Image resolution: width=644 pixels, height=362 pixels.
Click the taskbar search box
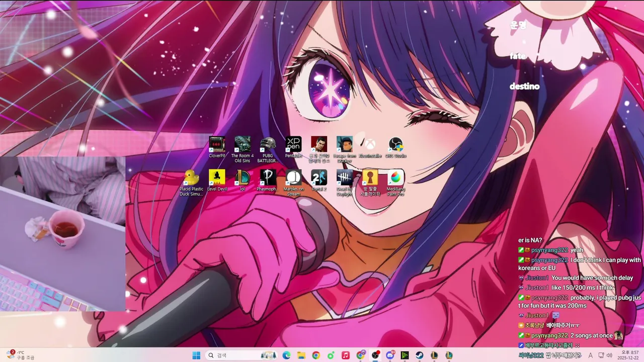click(242, 355)
